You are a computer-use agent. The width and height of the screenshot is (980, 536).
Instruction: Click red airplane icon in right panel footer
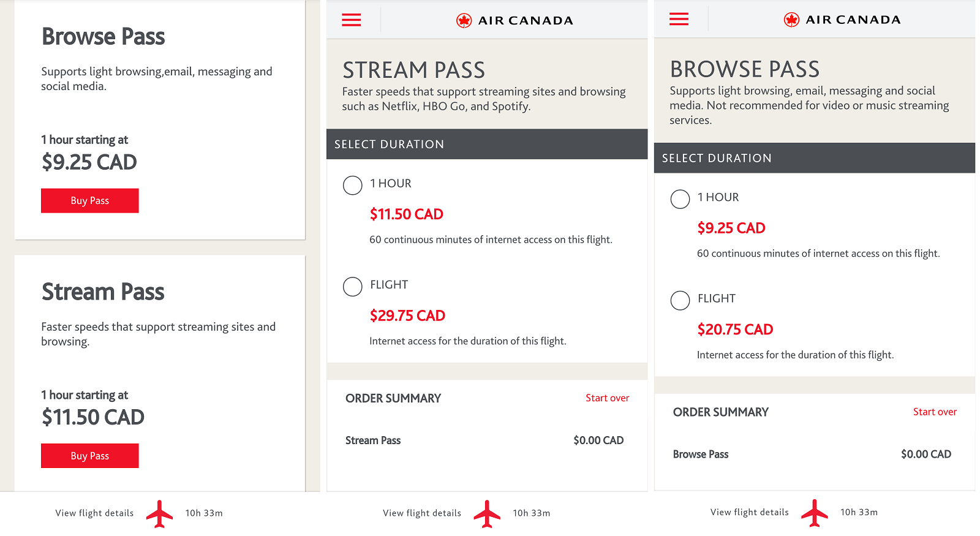815,513
